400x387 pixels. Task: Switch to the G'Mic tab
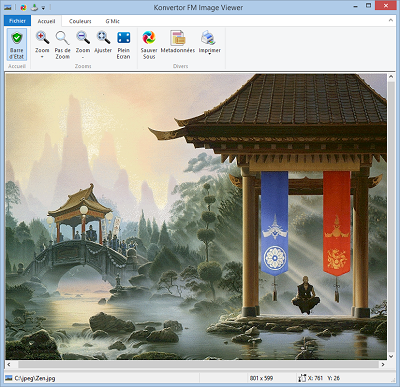(112, 21)
